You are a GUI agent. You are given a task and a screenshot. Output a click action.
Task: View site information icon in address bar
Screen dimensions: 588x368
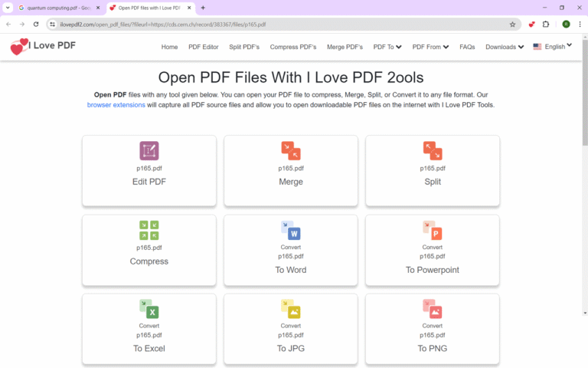point(53,25)
